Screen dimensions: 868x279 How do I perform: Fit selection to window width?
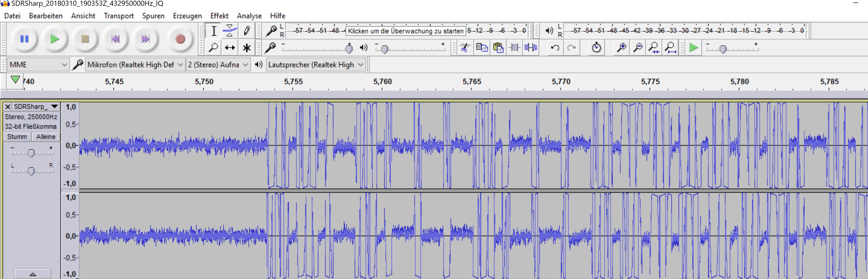pyautogui.click(x=654, y=48)
